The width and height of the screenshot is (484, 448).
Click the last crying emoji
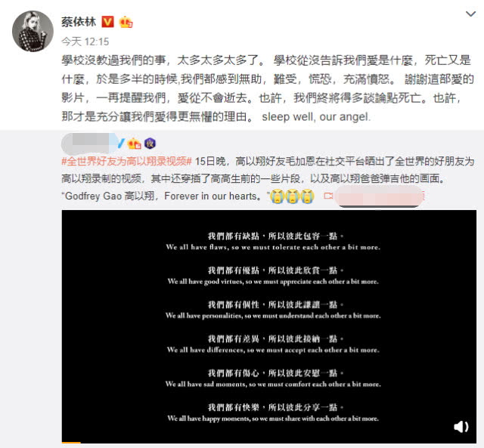click(x=307, y=196)
